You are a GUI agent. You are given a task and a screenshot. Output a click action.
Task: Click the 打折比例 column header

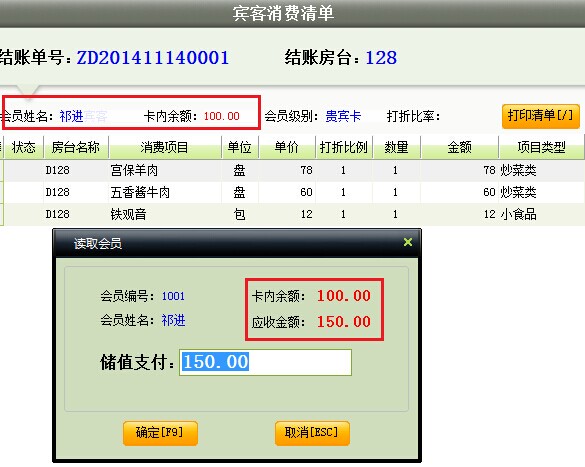click(344, 147)
